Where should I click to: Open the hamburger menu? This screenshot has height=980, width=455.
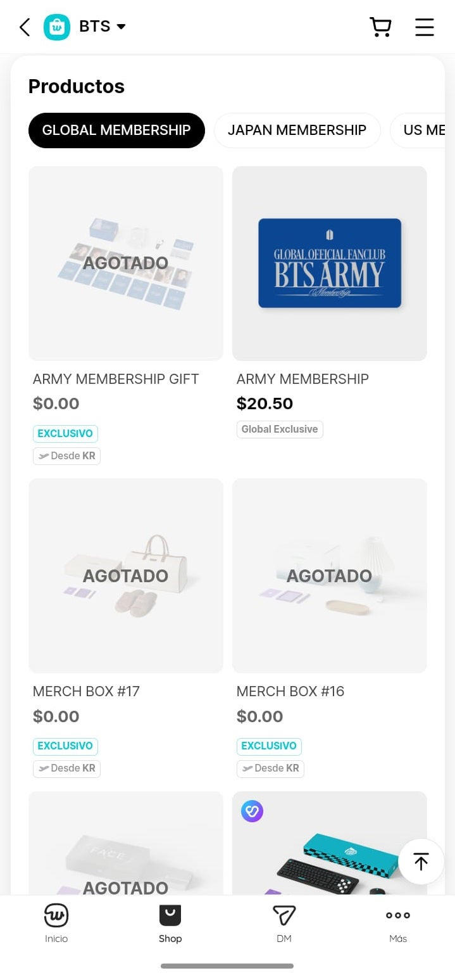[x=424, y=27]
